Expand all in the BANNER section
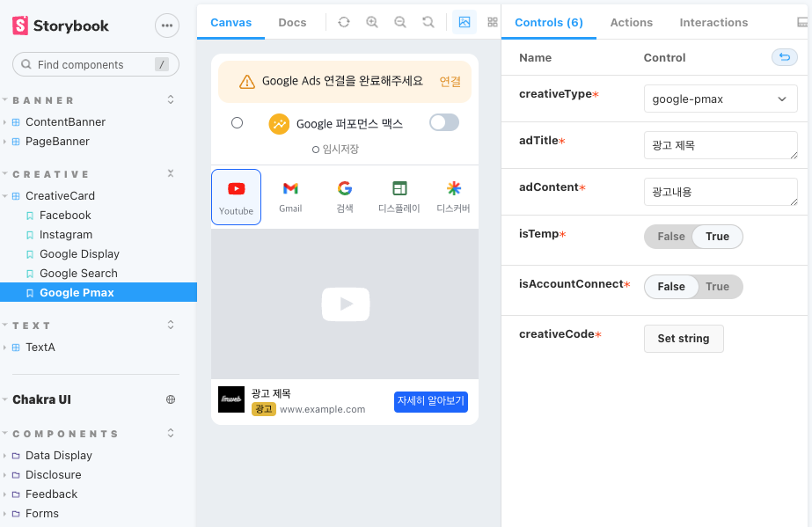The height and width of the screenshot is (527, 812). [171, 99]
